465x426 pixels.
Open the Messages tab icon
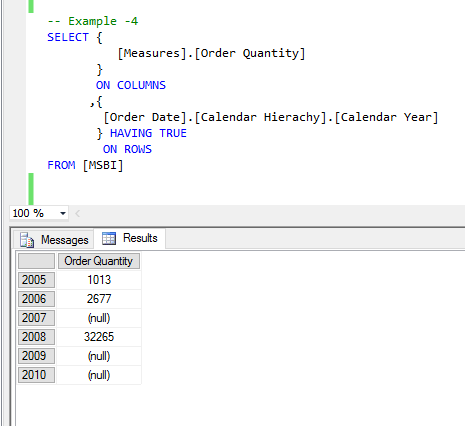coord(27,240)
